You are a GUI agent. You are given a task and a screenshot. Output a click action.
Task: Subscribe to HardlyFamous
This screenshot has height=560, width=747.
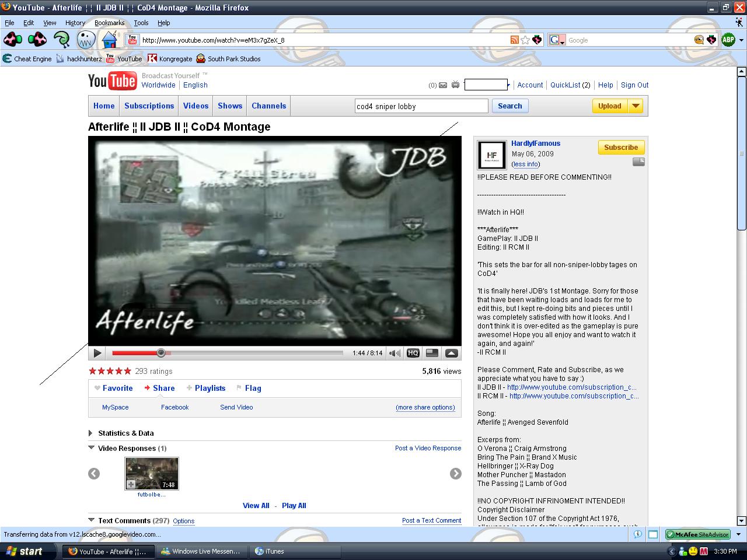click(x=621, y=148)
